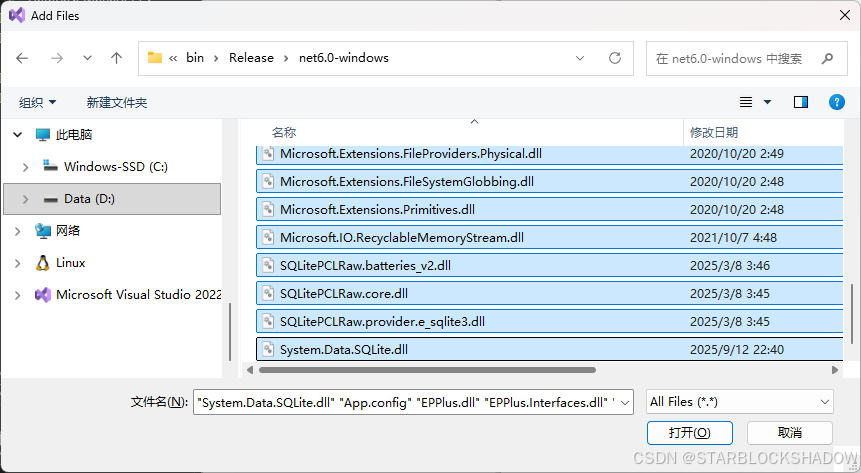Viewport: 861px width, 473px height.
Task: Expand the Linux node
Action: pyautogui.click(x=18, y=263)
